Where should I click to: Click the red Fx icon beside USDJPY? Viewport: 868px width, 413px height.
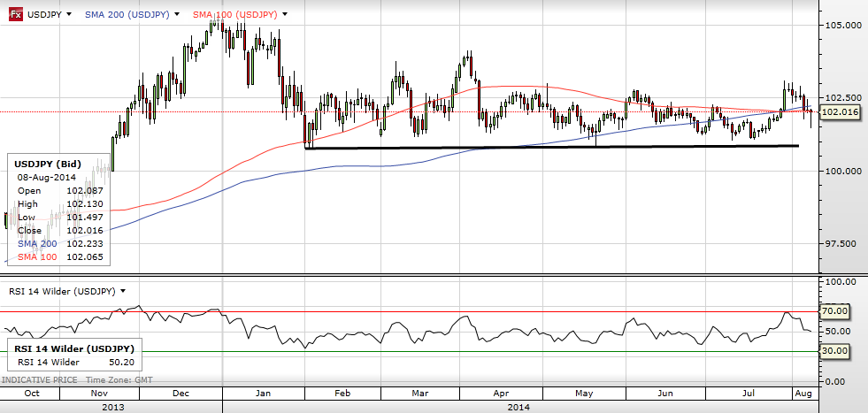(16, 14)
